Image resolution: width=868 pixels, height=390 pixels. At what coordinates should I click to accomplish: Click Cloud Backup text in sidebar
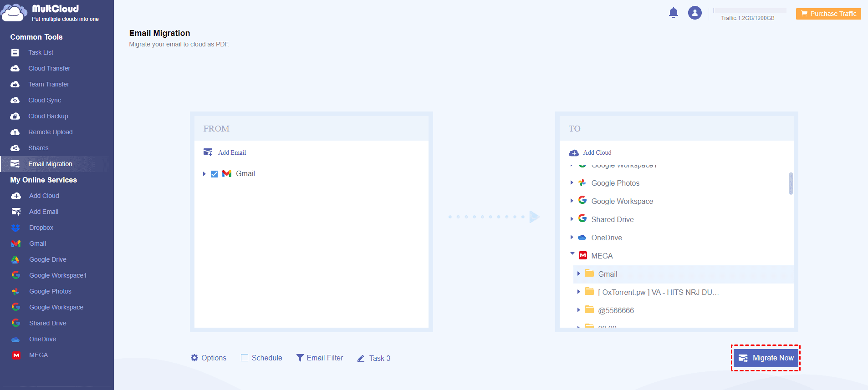point(48,116)
